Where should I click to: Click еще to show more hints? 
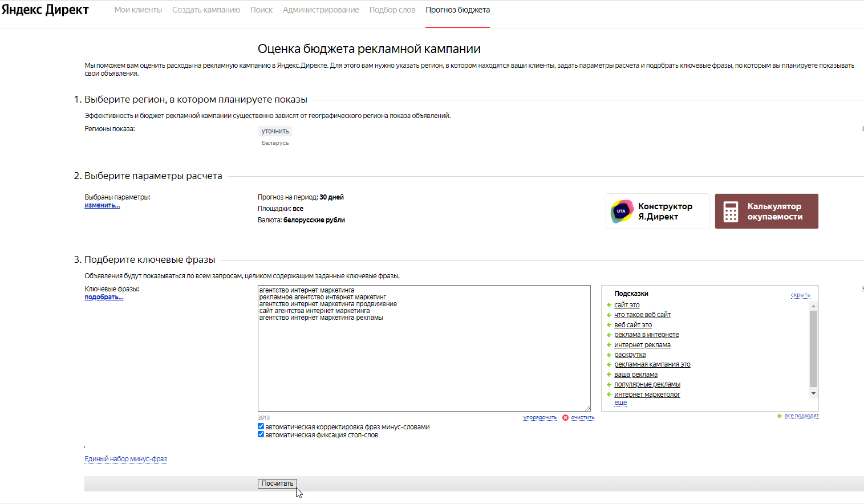click(620, 403)
